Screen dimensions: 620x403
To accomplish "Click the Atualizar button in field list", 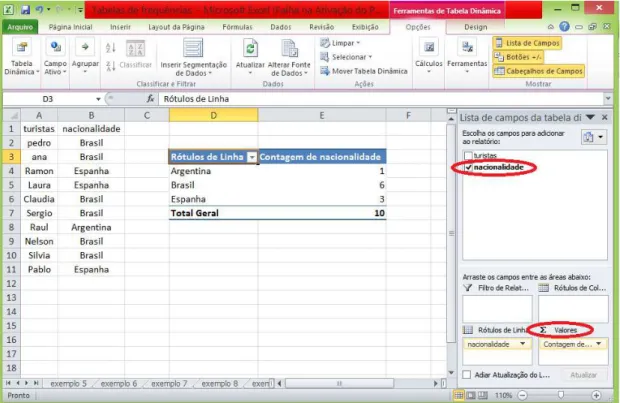I will pos(583,375).
